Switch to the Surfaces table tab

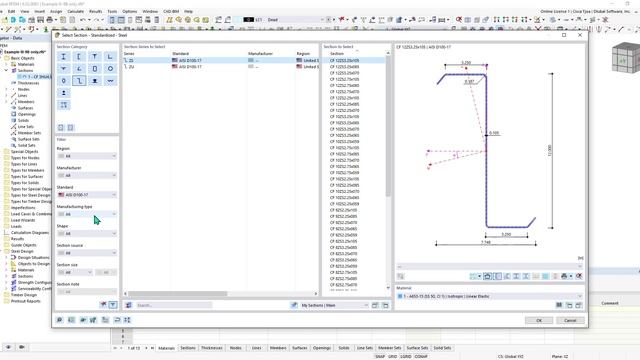[x=300, y=348]
